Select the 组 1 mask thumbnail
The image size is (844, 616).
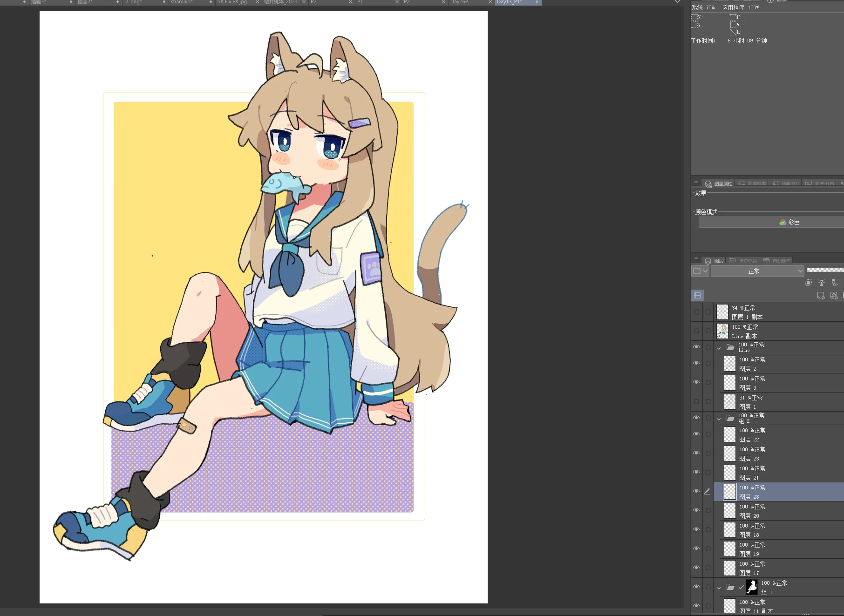pyautogui.click(x=752, y=587)
